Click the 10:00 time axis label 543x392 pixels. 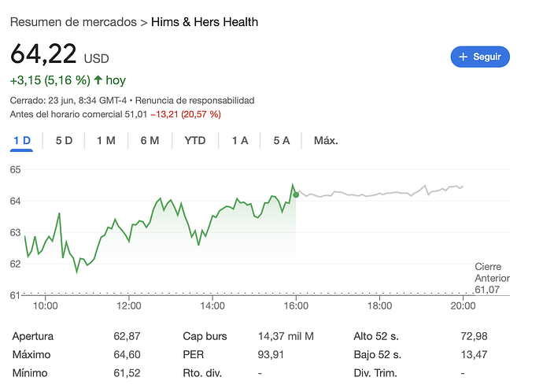pos(46,305)
